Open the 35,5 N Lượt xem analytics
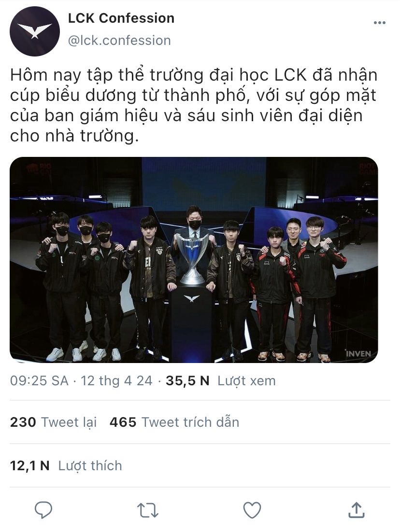The image size is (400, 532). [x=221, y=381]
